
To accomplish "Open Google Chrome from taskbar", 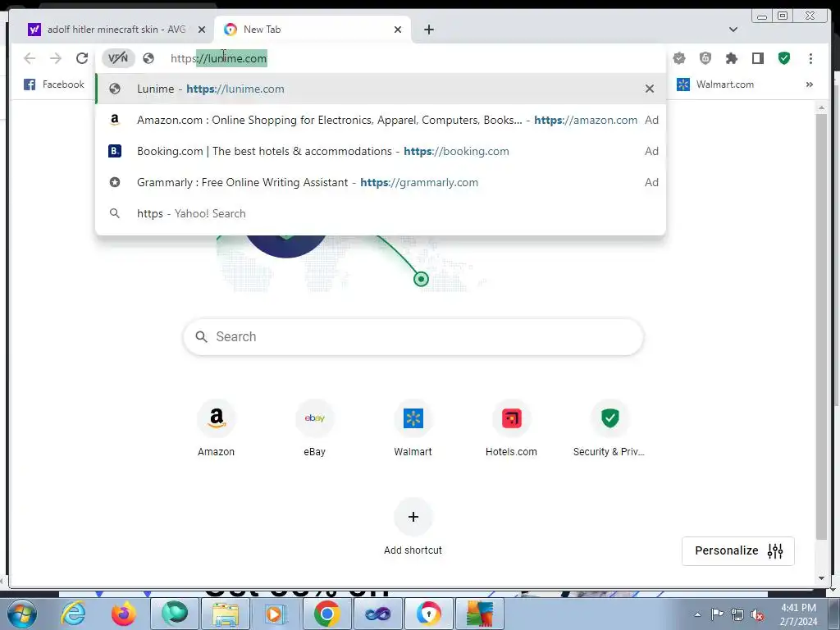I will 326,614.
